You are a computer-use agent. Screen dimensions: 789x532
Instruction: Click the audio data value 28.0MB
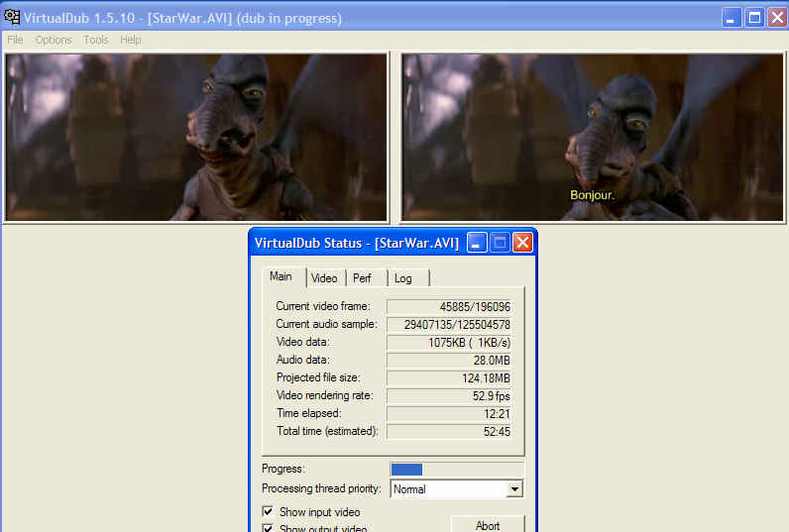click(449, 360)
